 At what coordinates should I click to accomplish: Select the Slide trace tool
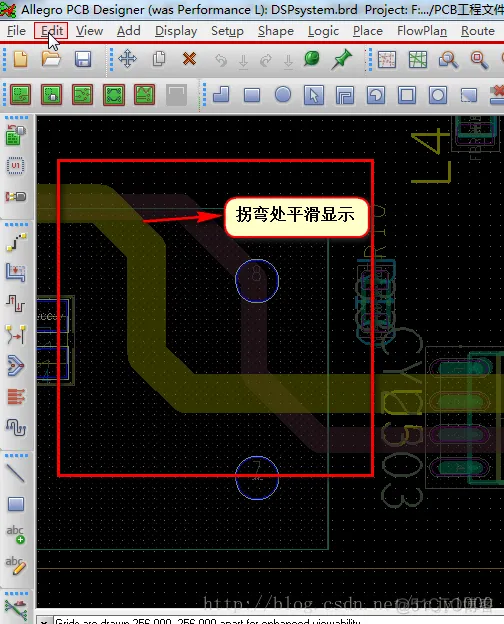(16, 273)
